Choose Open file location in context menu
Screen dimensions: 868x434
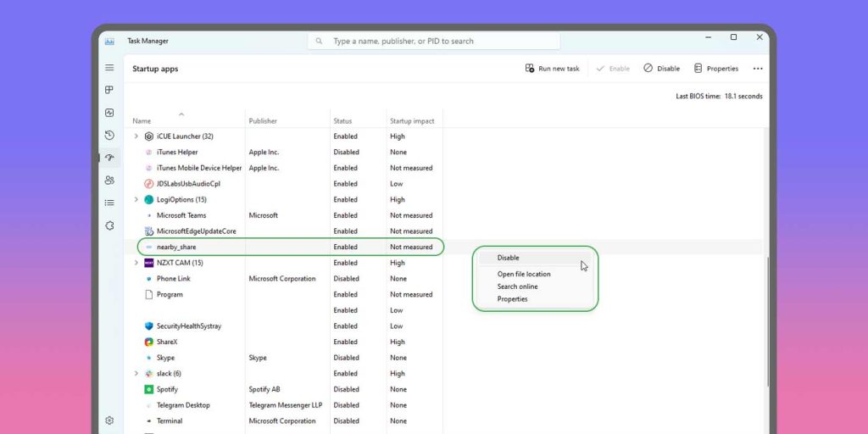click(524, 275)
